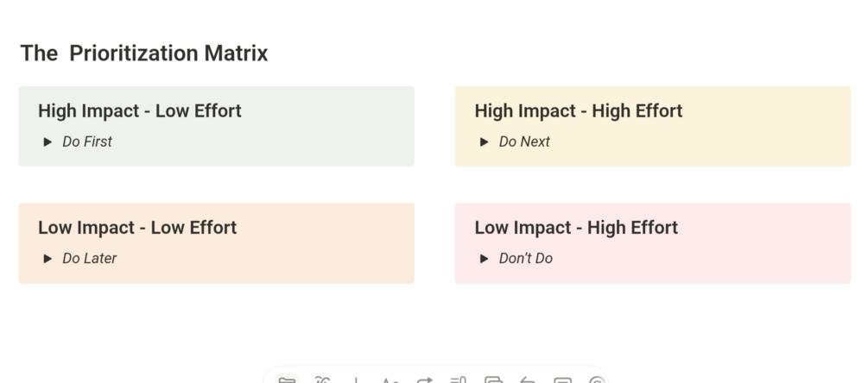The height and width of the screenshot is (383, 868).
Task: Click the "High Impact - Low Effort" heading
Action: click(x=139, y=110)
